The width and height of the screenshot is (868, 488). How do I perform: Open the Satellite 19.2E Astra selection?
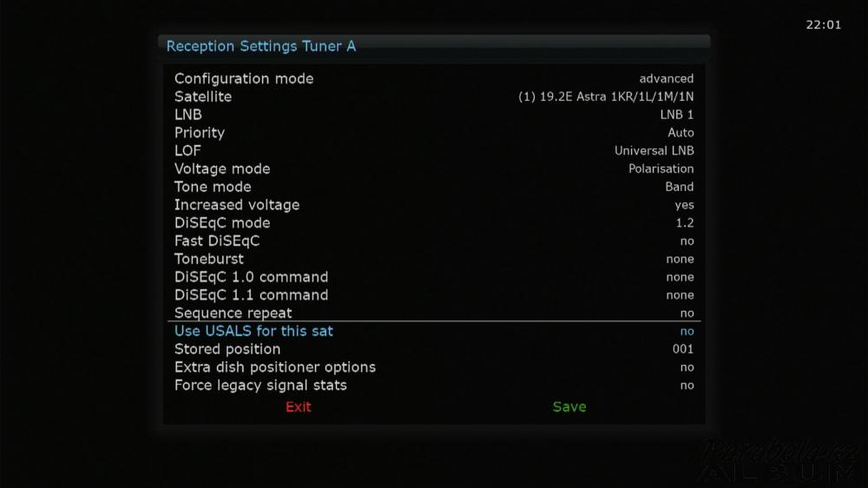(434, 96)
